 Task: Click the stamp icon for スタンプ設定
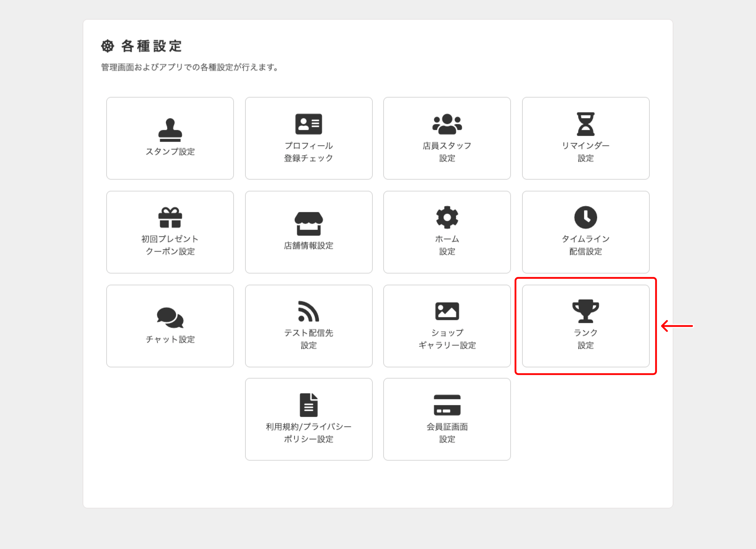pyautogui.click(x=170, y=130)
